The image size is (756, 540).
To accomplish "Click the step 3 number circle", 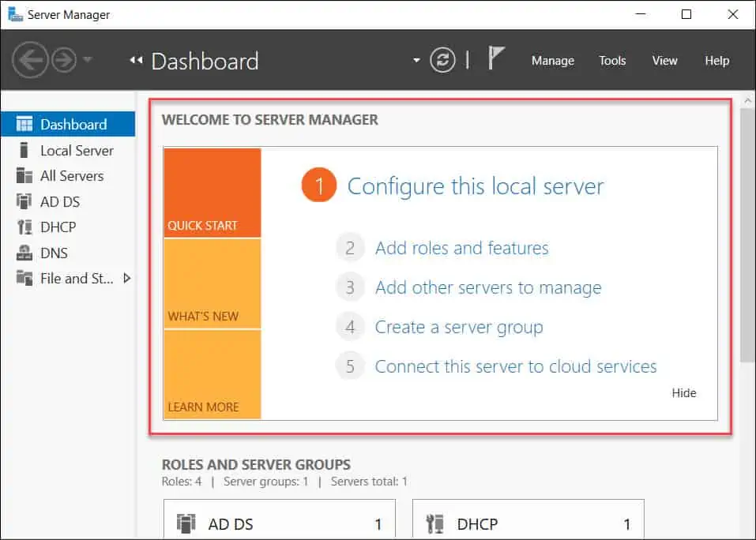I will (x=350, y=287).
